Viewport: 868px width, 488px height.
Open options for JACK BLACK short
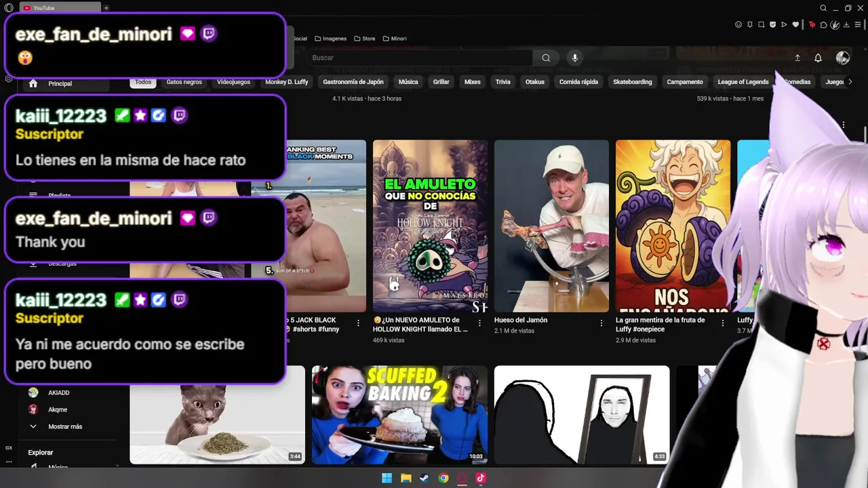358,323
